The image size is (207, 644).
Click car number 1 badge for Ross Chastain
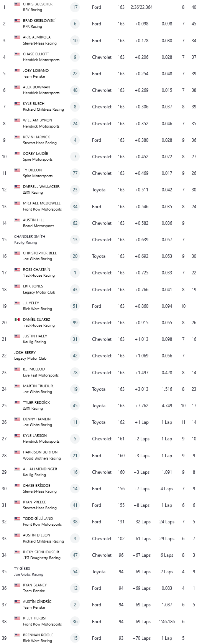[x=75, y=273]
